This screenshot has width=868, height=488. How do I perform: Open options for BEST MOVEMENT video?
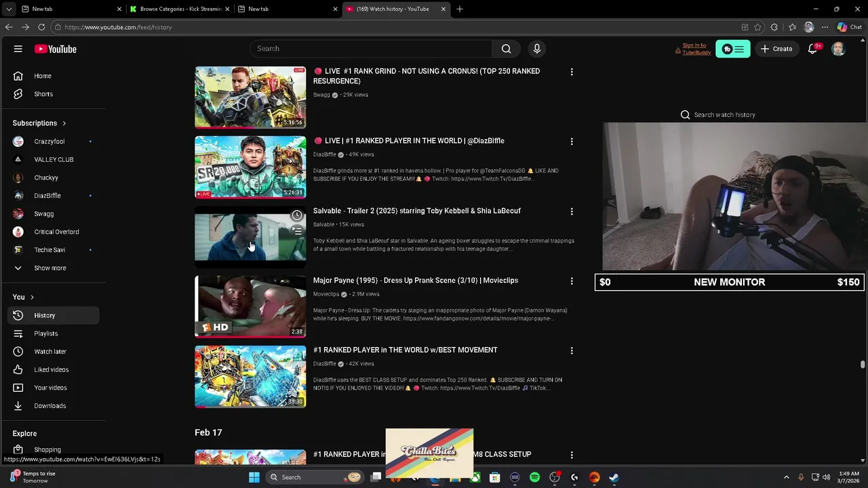pos(572,351)
